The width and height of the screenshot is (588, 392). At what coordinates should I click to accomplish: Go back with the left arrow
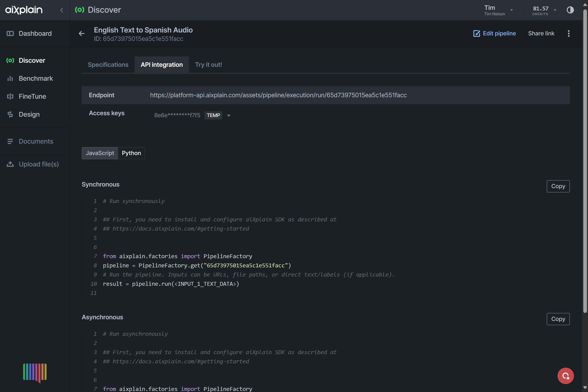pyautogui.click(x=82, y=34)
